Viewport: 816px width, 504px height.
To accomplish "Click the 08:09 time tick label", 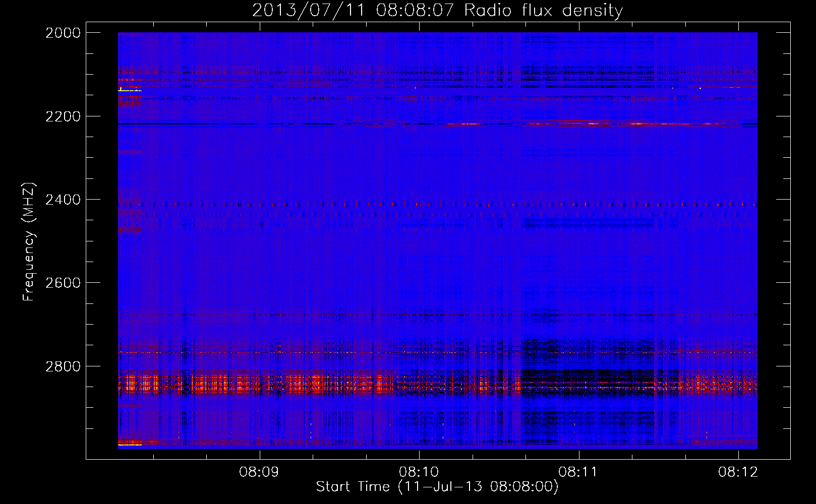I will point(259,472).
